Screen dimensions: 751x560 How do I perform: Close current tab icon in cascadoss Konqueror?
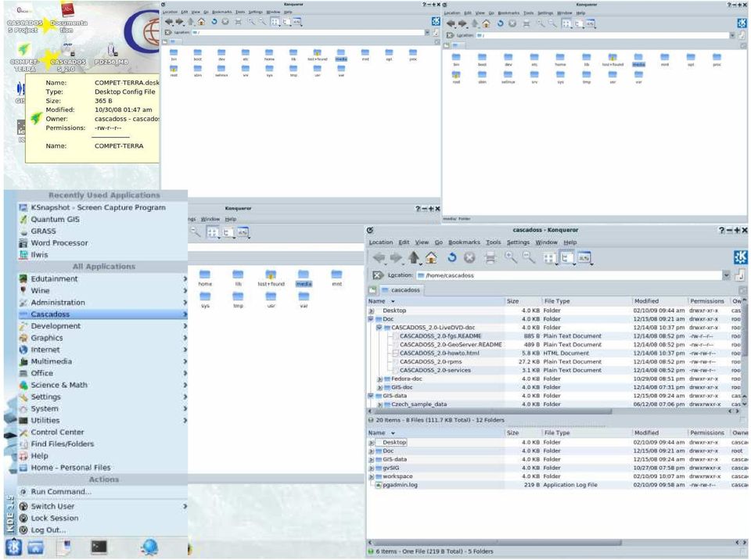tap(743, 290)
